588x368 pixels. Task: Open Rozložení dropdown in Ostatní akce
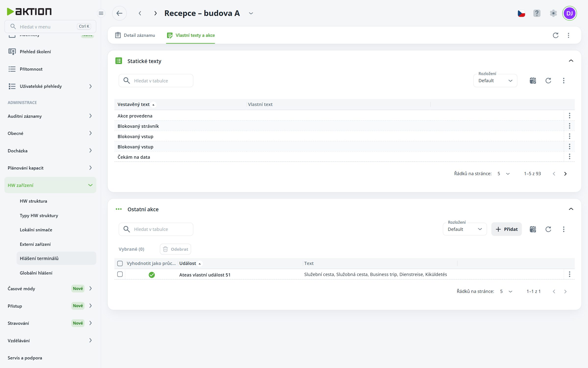(465, 229)
